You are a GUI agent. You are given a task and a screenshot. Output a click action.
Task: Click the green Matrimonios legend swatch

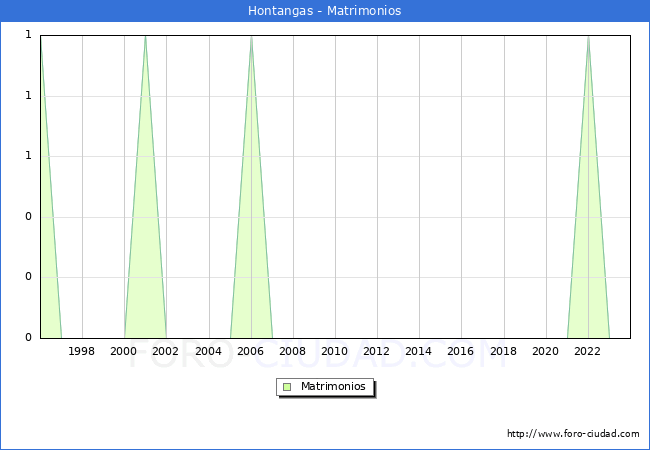(x=287, y=387)
